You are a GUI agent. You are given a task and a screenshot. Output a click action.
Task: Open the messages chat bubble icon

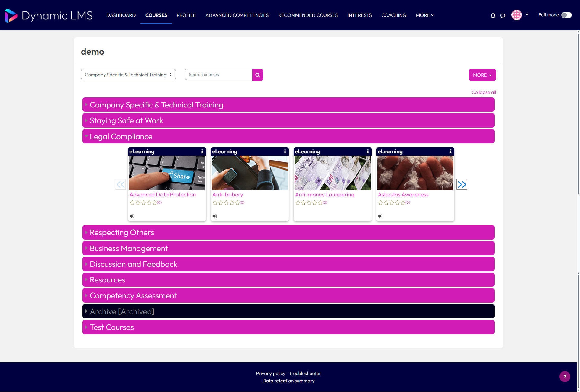[x=503, y=15]
